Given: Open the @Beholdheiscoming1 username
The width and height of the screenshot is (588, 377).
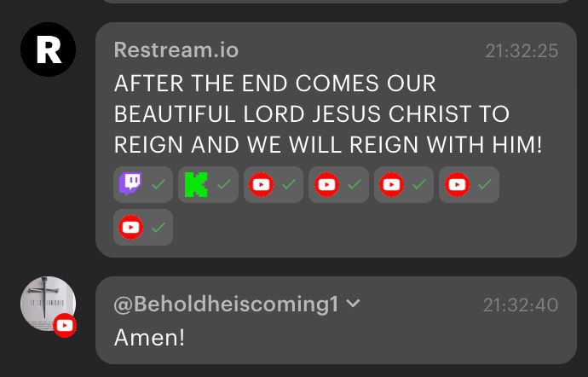Looking at the screenshot, I should 226,304.
